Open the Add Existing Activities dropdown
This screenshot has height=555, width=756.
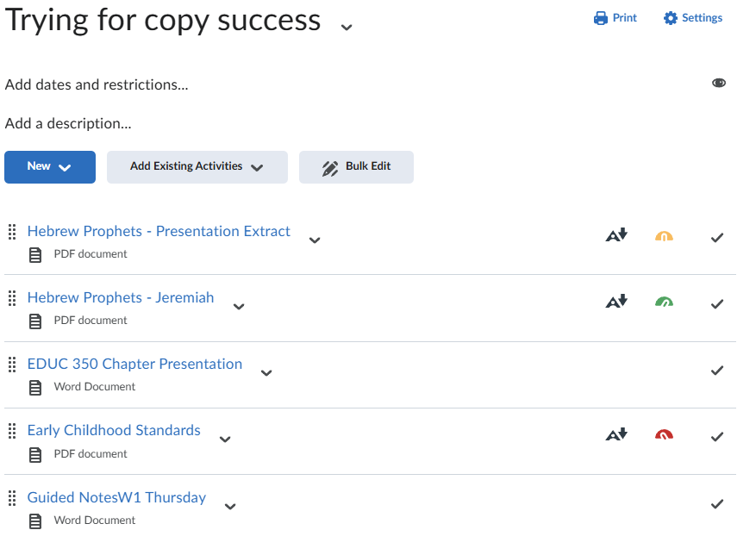(197, 167)
